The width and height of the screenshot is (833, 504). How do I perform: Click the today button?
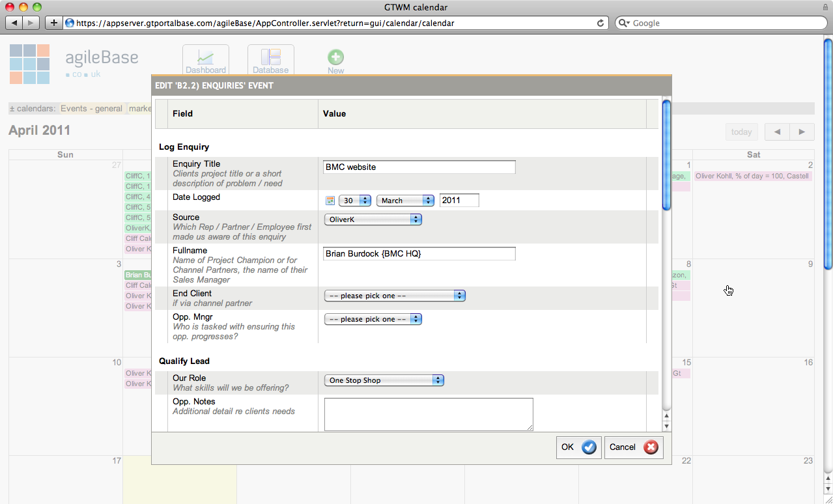point(741,132)
